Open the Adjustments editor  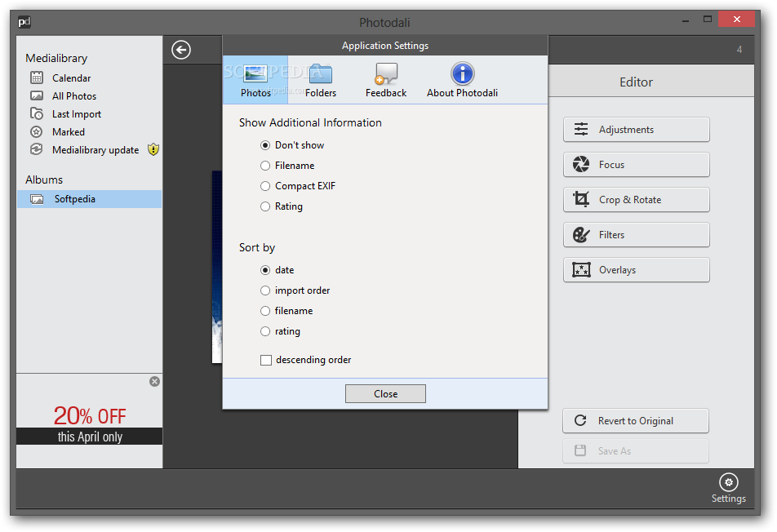click(x=637, y=129)
